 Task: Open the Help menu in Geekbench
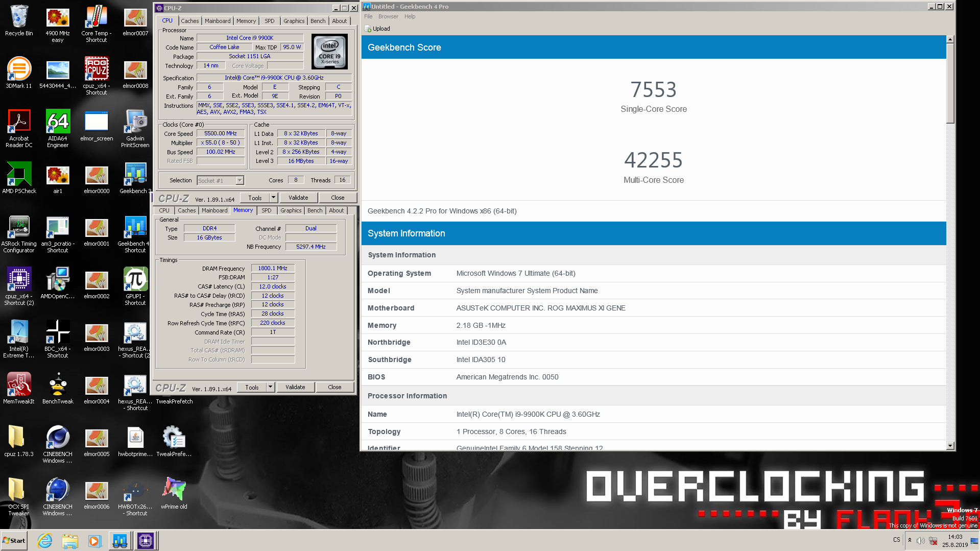coord(410,16)
